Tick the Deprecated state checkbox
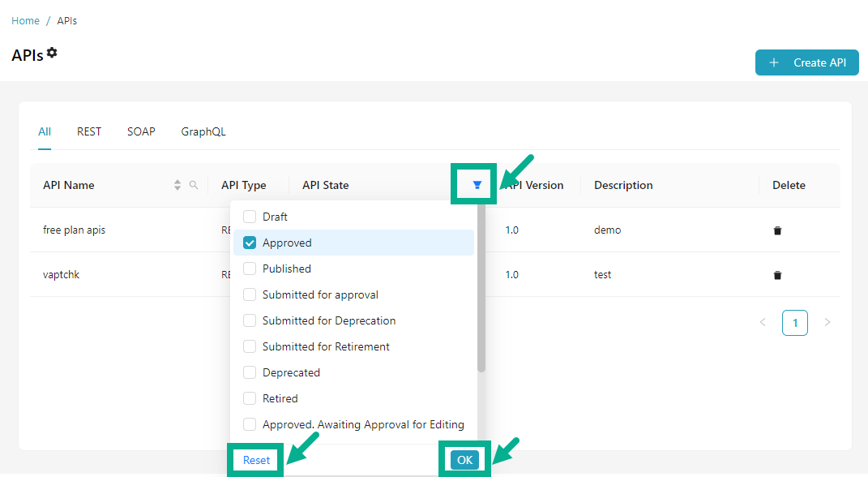The height and width of the screenshot is (477, 868). point(250,372)
